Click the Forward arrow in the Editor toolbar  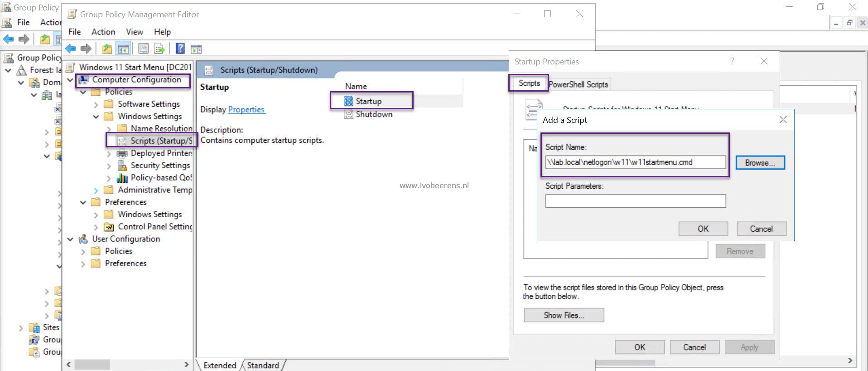pos(86,49)
